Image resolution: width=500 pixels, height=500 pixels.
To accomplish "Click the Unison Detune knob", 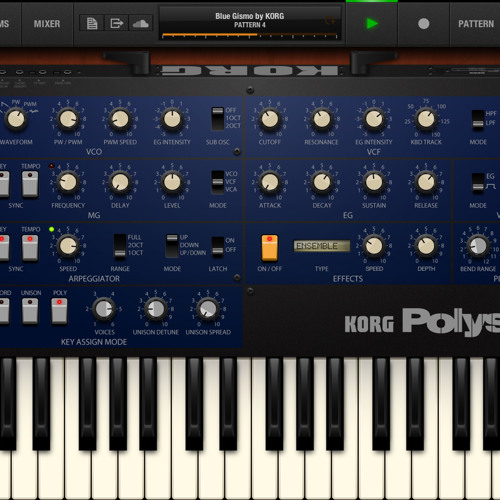I will (x=156, y=309).
